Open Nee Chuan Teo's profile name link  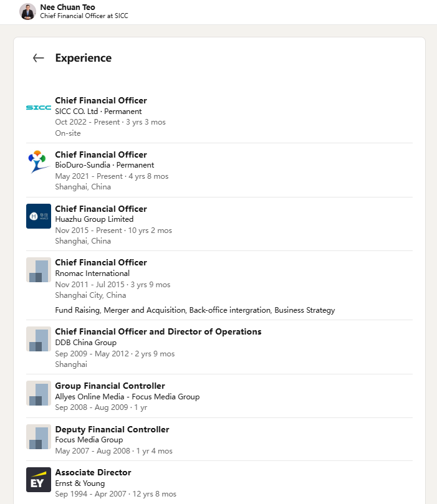[x=67, y=7]
